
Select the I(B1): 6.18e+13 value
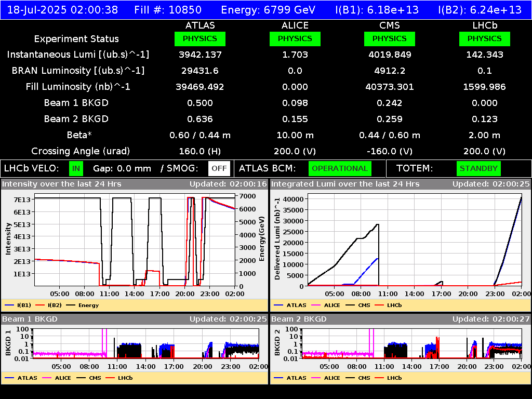(x=377, y=10)
